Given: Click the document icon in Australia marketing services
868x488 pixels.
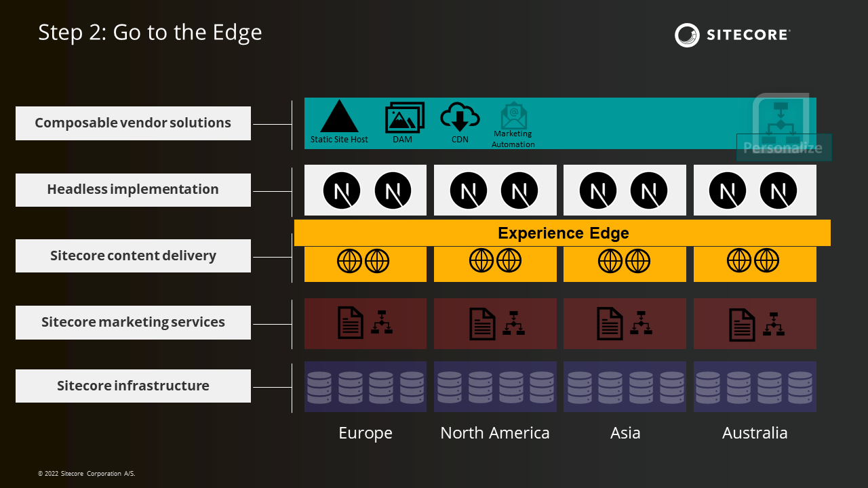Looking at the screenshot, I should click(742, 324).
